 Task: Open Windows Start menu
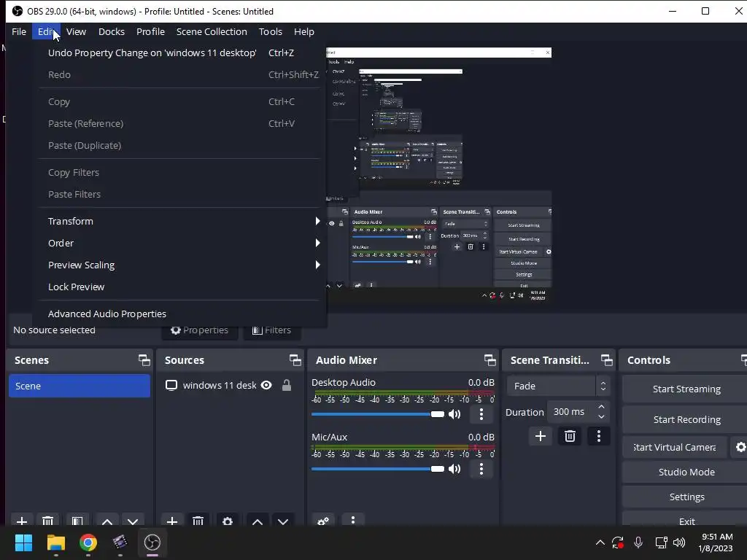[x=23, y=542]
